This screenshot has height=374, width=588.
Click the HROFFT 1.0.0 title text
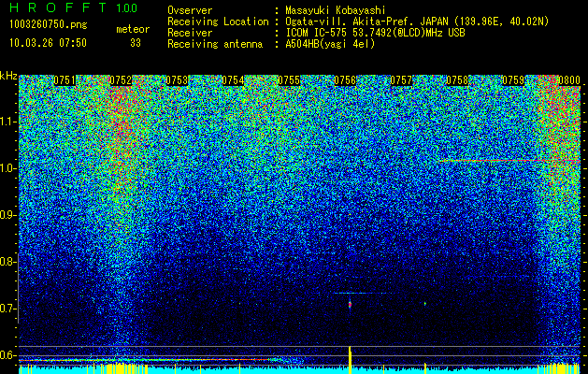point(74,7)
